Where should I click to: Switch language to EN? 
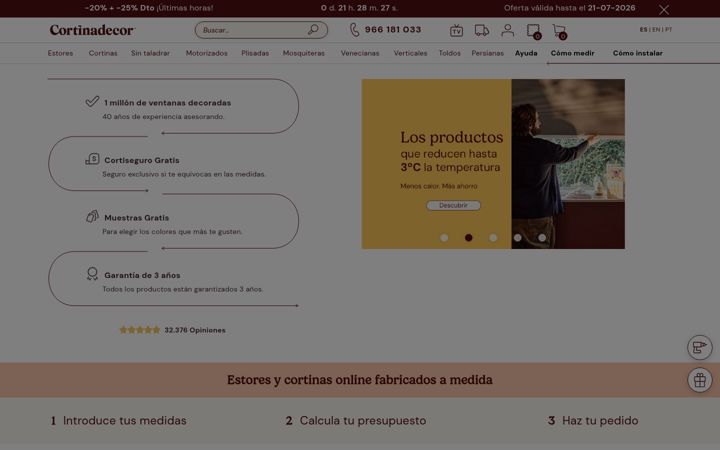[x=656, y=29]
